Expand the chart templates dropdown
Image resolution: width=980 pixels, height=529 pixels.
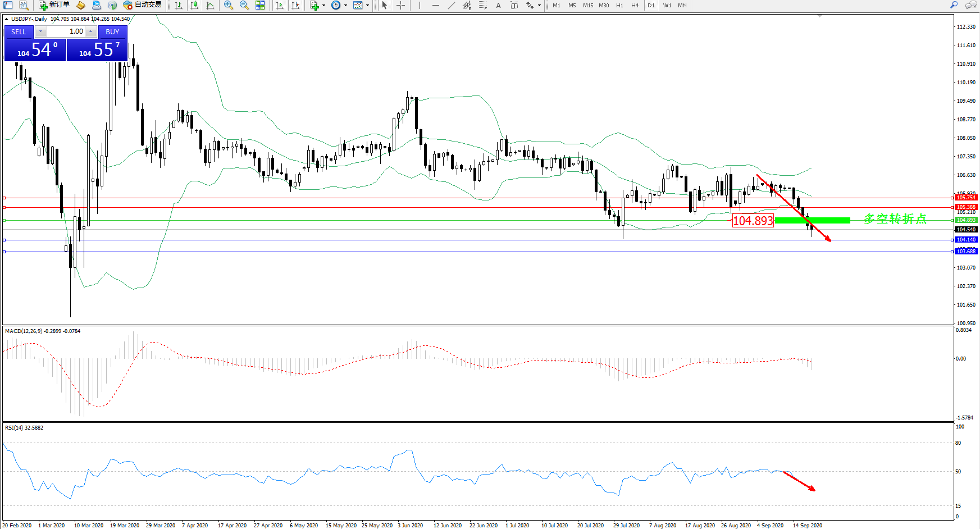click(367, 6)
